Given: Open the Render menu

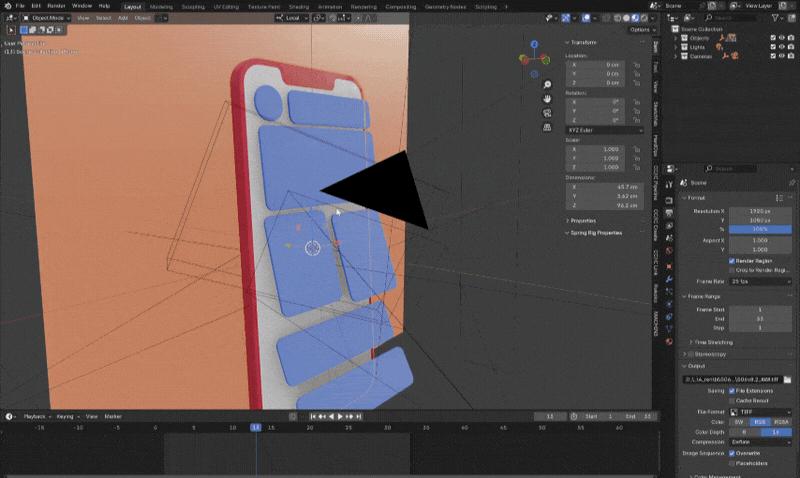Looking at the screenshot, I should click(x=56, y=6).
